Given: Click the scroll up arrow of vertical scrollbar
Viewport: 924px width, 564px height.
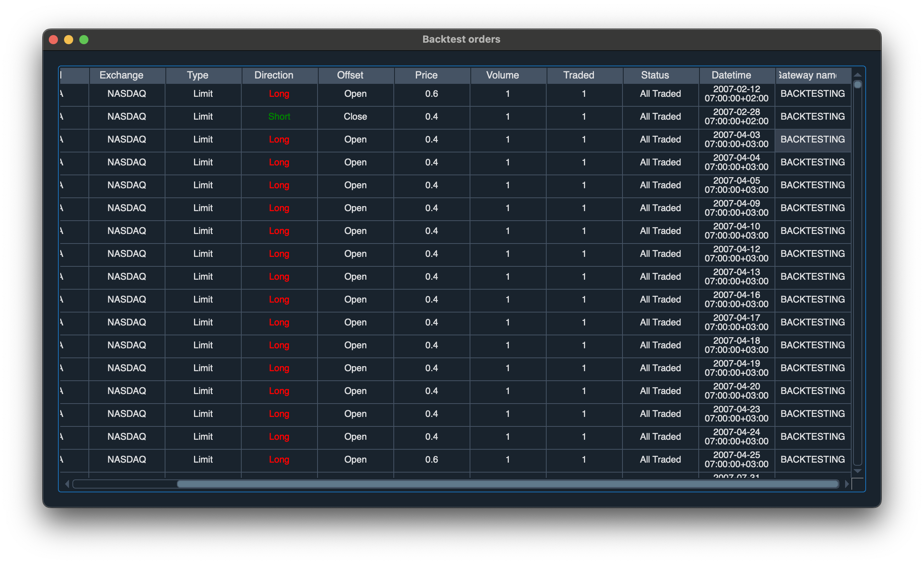Looking at the screenshot, I should 857,75.
